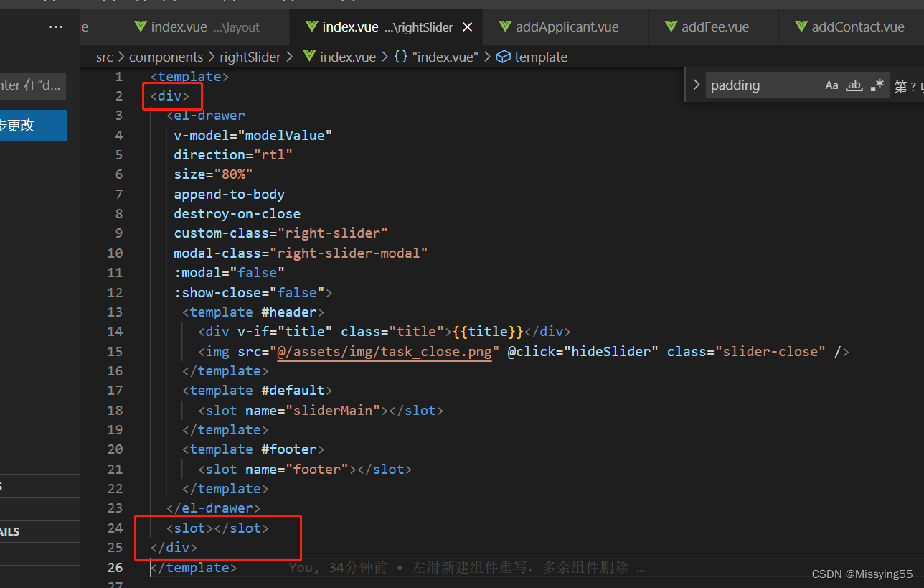Select 'components' in the breadcrumb

point(166,57)
